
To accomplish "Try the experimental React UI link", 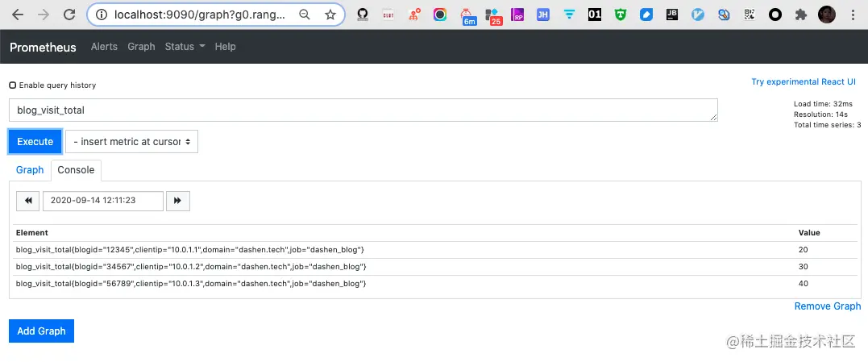I will pyautogui.click(x=804, y=82).
